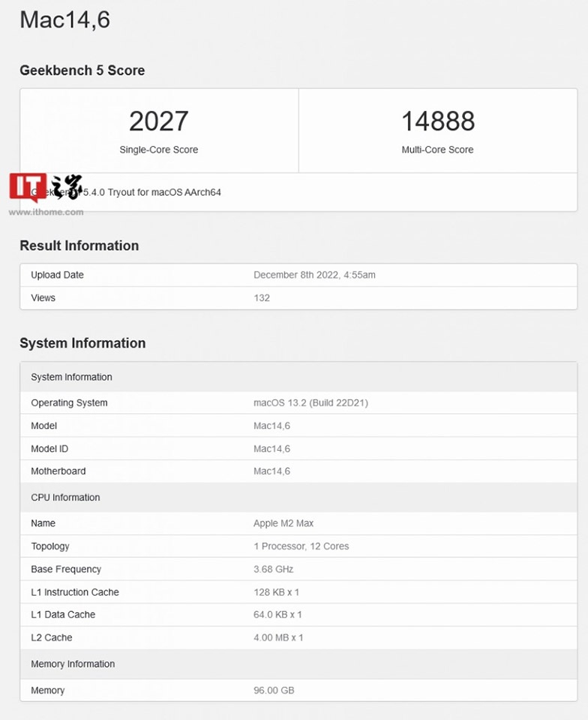Screen dimensions: 588x720
Task: Click the December 8th 2022, 4:55am value
Action: click(314, 275)
